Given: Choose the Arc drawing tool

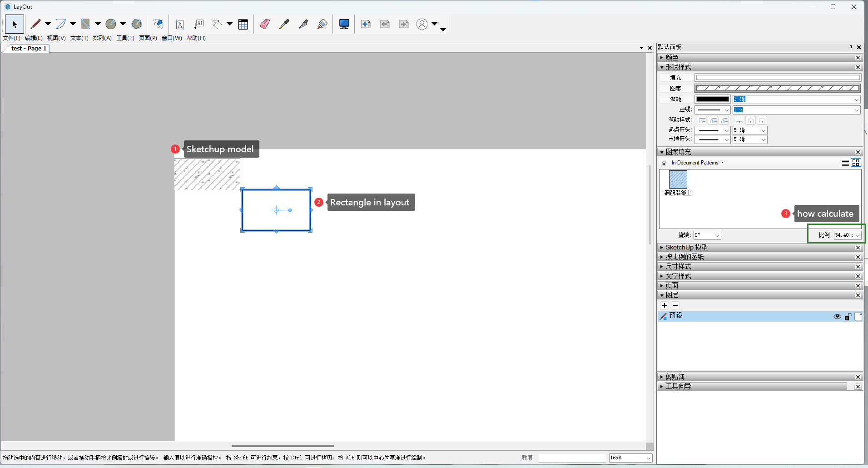Looking at the screenshot, I should click(60, 24).
